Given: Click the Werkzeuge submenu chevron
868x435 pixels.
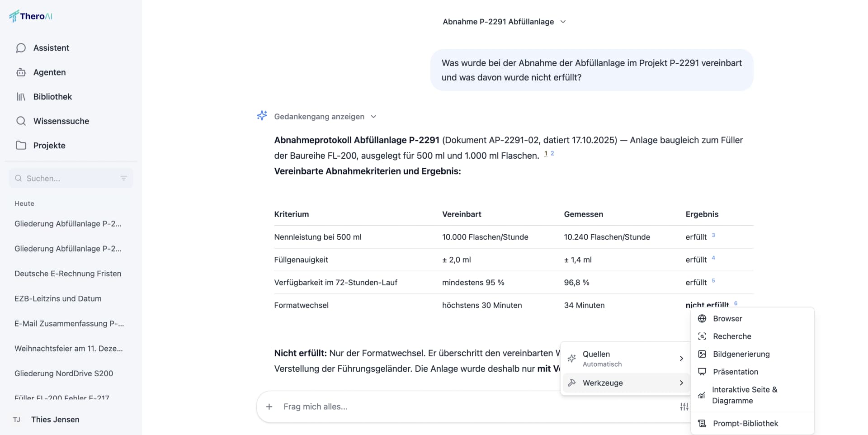Looking at the screenshot, I should [681, 383].
